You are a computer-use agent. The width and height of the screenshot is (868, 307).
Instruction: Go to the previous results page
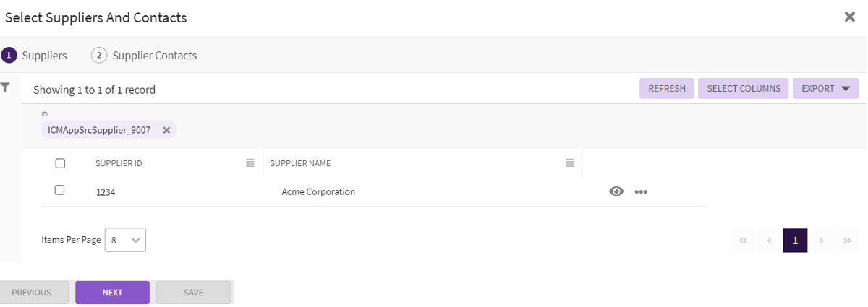770,241
